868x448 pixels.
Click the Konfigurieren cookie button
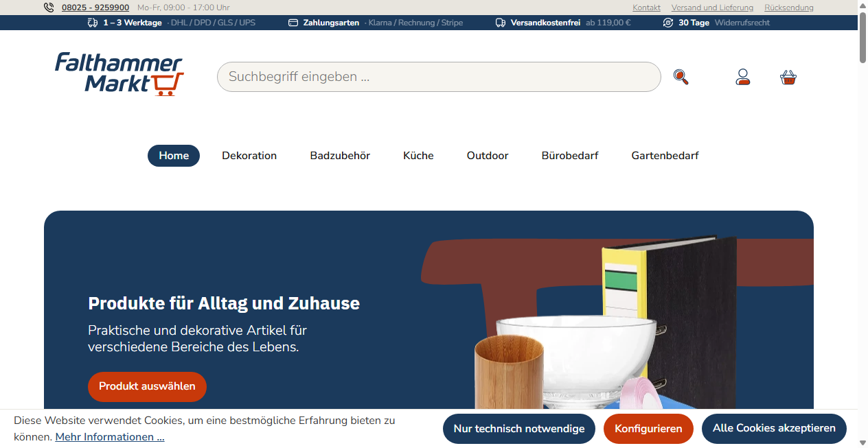click(648, 429)
